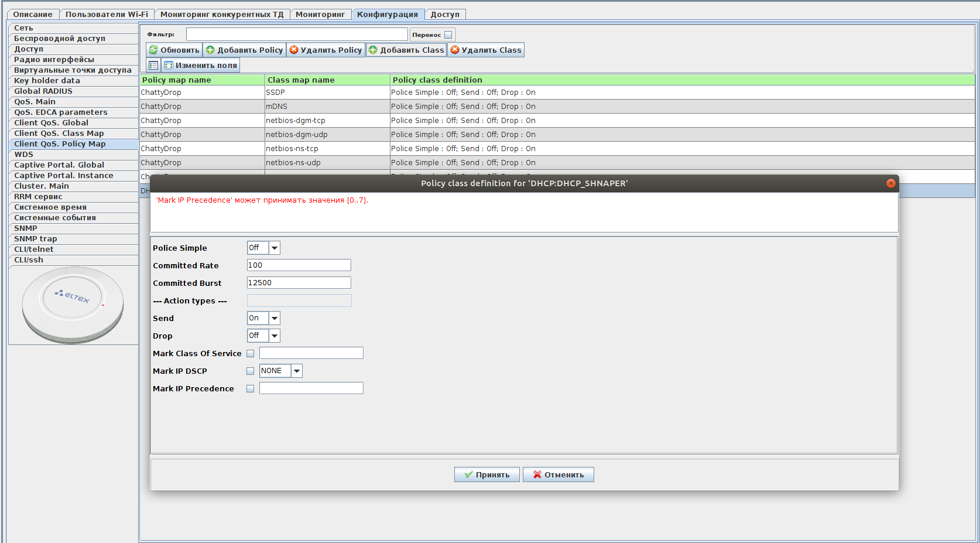The height and width of the screenshot is (543, 980).
Task: Click the Изменить поля button
Action: 200,65
